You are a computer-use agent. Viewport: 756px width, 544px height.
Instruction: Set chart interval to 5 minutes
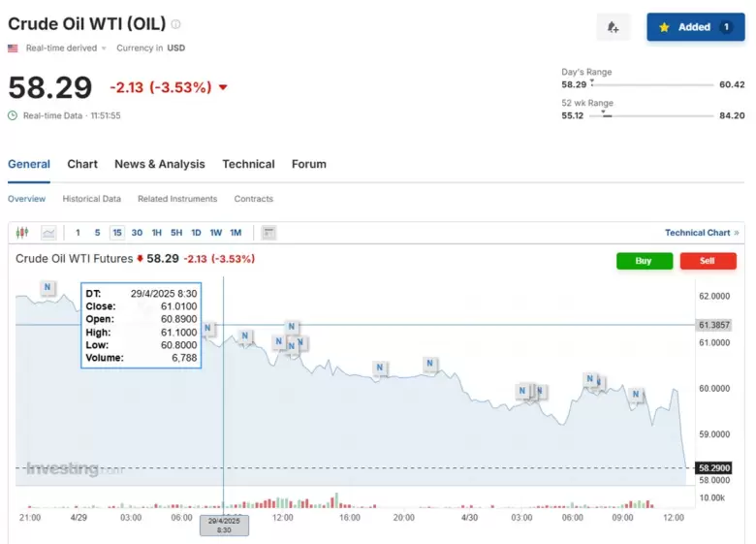(x=97, y=233)
